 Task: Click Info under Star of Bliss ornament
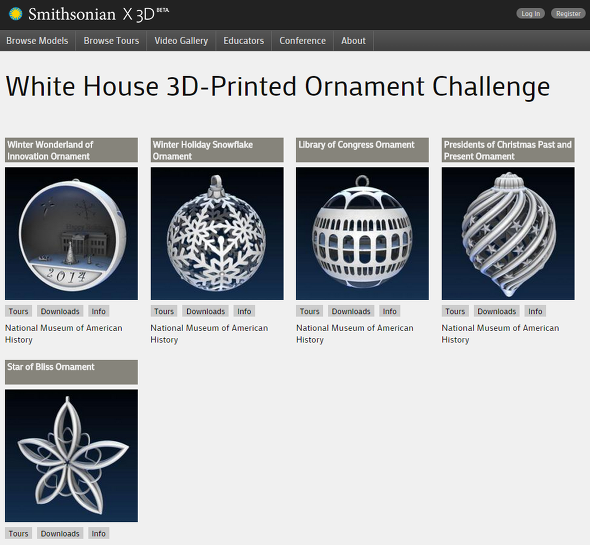point(99,533)
